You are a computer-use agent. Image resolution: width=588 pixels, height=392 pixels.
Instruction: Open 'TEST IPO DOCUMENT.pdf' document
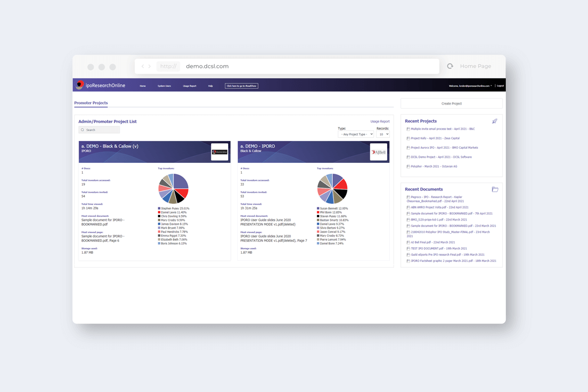[439, 249]
